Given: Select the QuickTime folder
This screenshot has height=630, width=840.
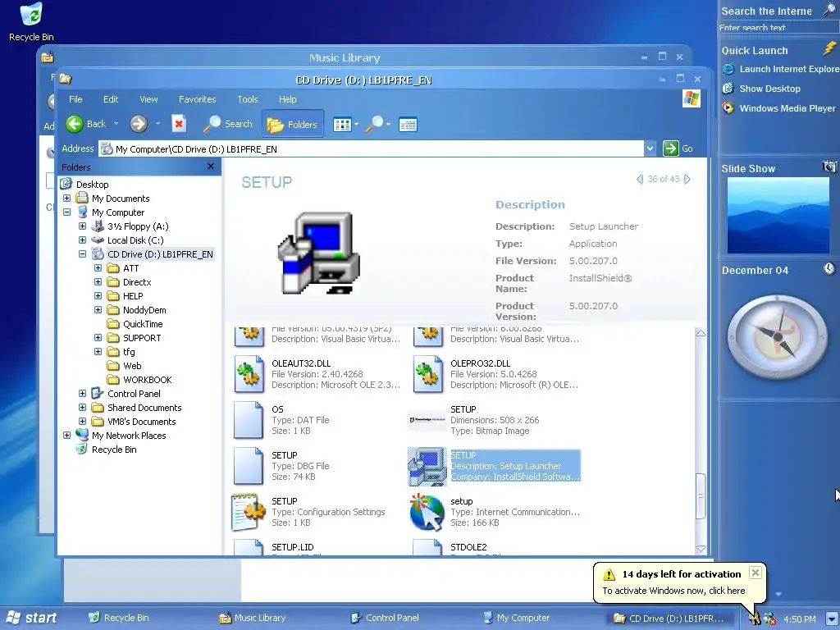Looking at the screenshot, I should pyautogui.click(x=143, y=323).
